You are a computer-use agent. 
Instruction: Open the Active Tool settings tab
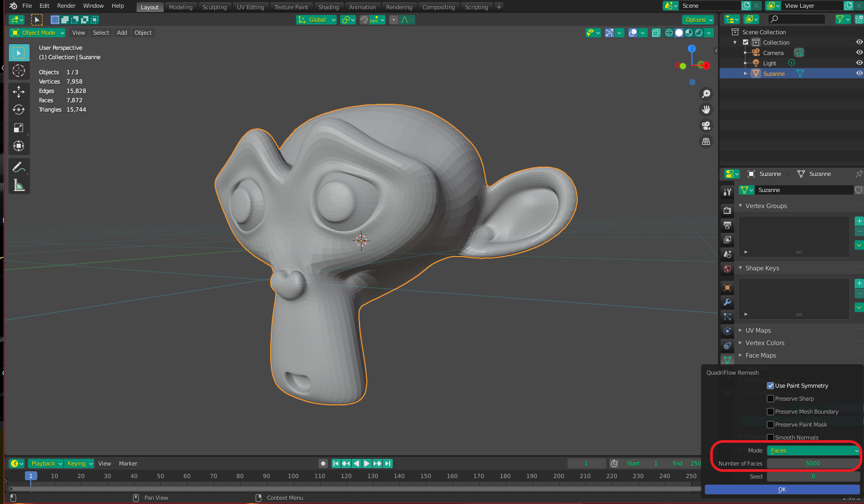727,192
